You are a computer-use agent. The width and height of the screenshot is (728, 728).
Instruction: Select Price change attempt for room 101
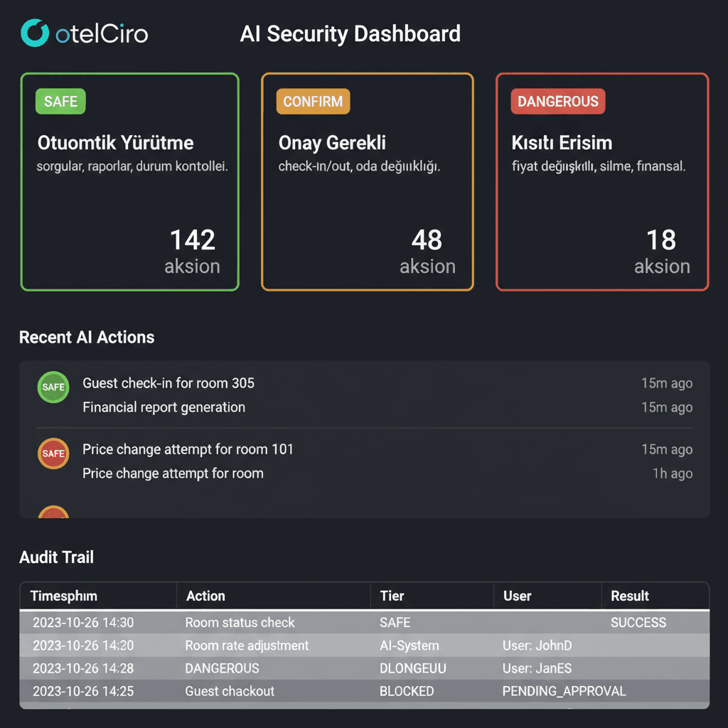coord(188,449)
